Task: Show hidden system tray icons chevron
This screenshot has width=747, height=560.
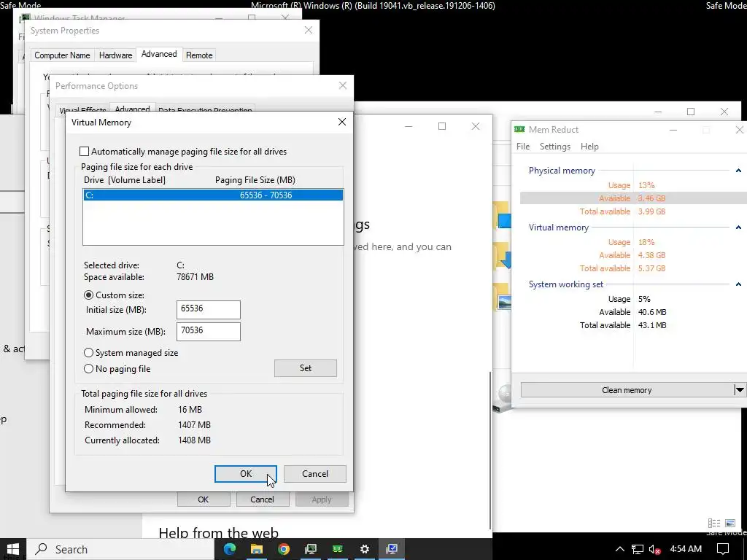Action: tap(620, 550)
